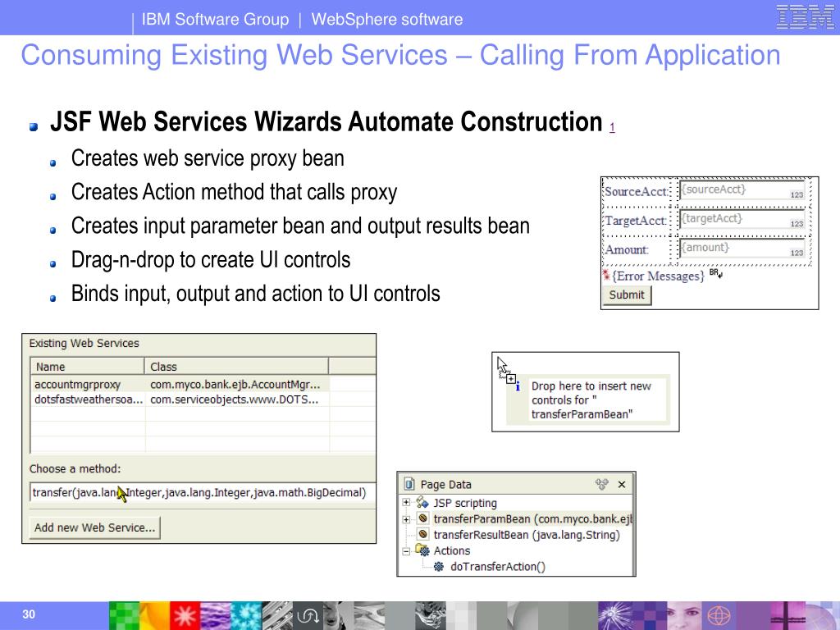
Task: Click the doTransferAction gear icon
Action: pyautogui.click(x=438, y=566)
